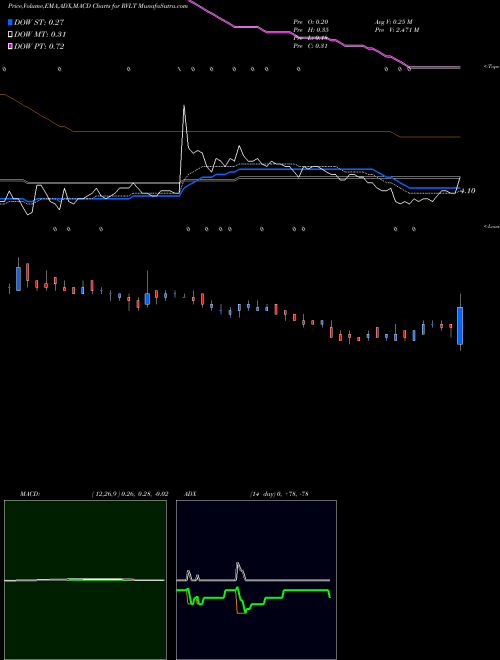Click the 'Pre H: 0.35' high value

311,30
